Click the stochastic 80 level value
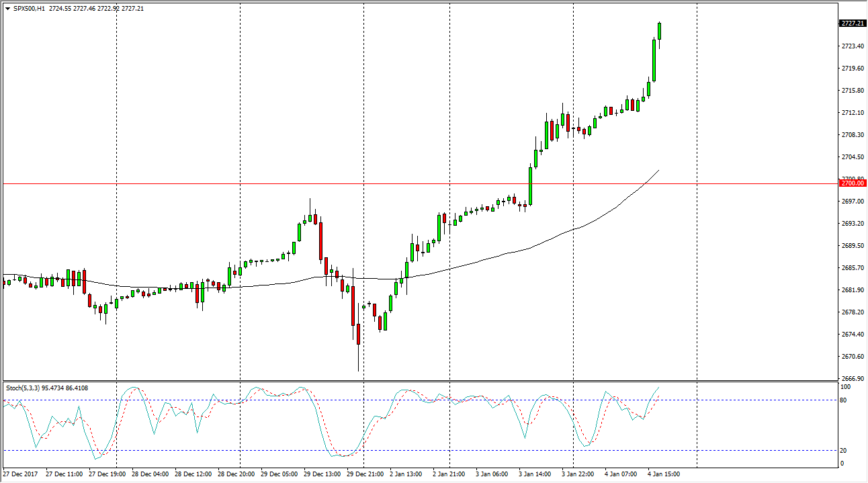The image size is (868, 483). (x=844, y=400)
